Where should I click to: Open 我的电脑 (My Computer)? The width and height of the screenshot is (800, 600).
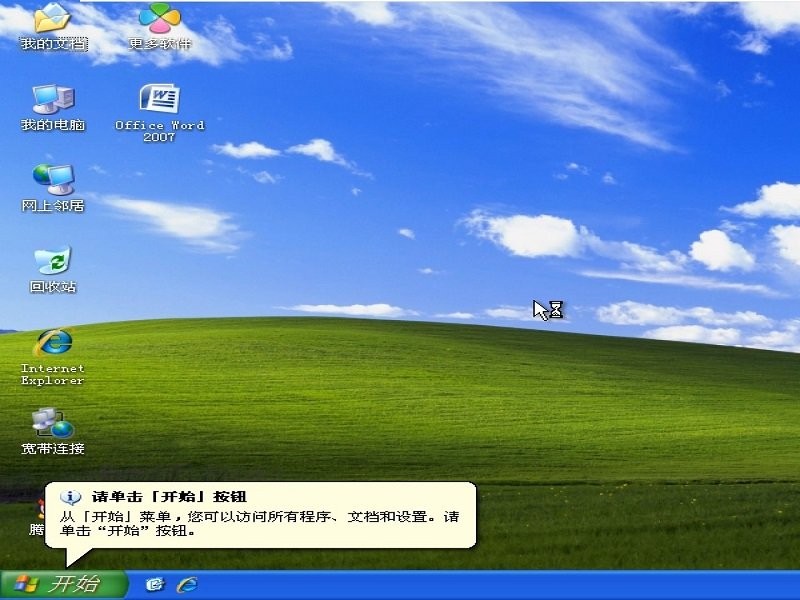pos(52,98)
